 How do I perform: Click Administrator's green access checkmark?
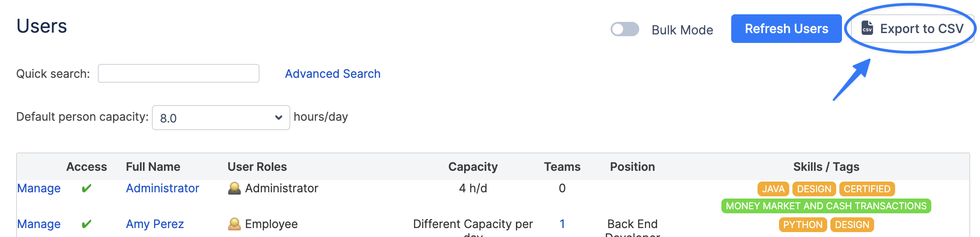(x=87, y=188)
